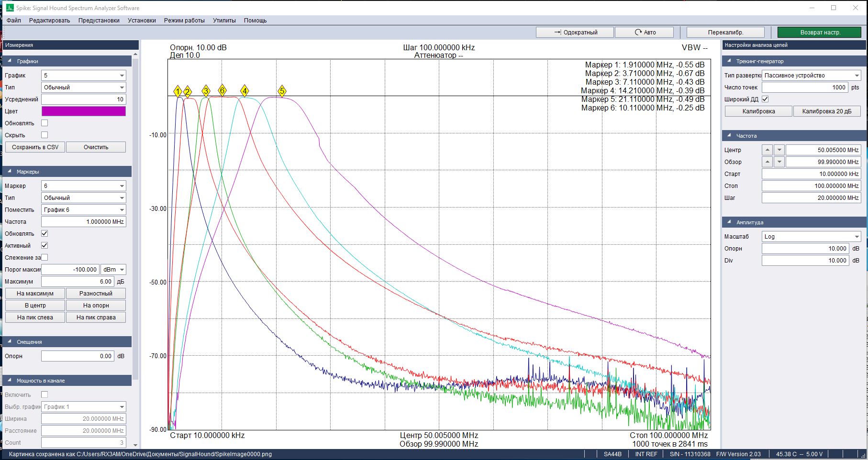Click yellow marker 3 diamond on the graph
The width and height of the screenshot is (868, 460).
click(206, 91)
